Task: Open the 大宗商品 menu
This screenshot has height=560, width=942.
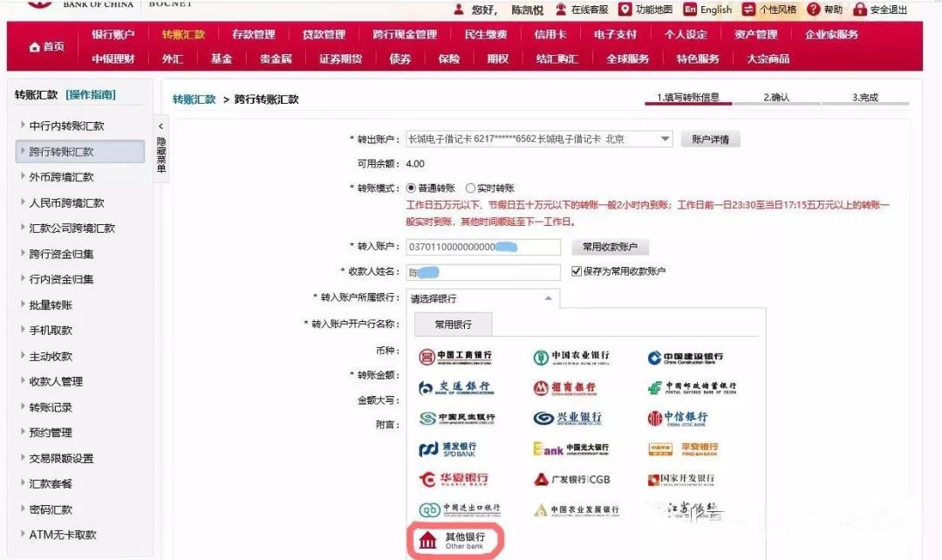Action: point(768,58)
